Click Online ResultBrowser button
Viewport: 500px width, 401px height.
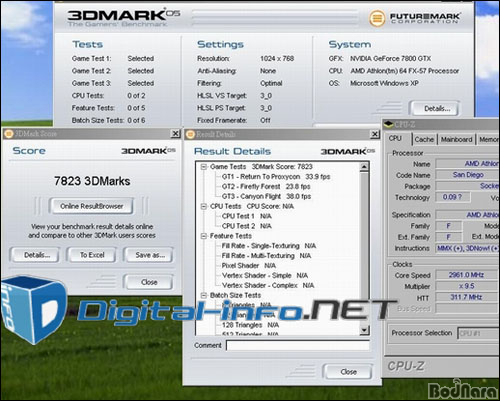coord(91,206)
